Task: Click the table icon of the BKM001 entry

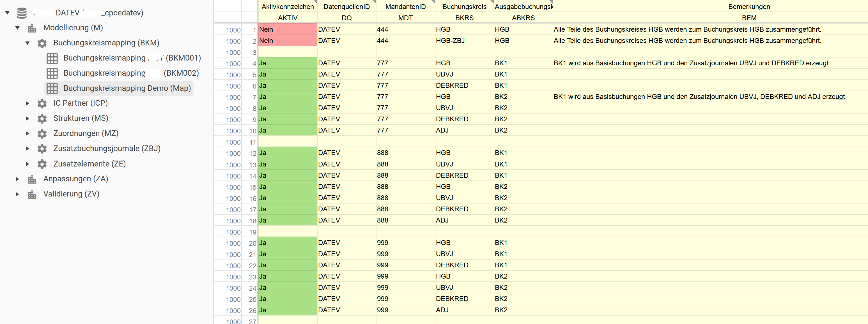Action: [x=52, y=58]
